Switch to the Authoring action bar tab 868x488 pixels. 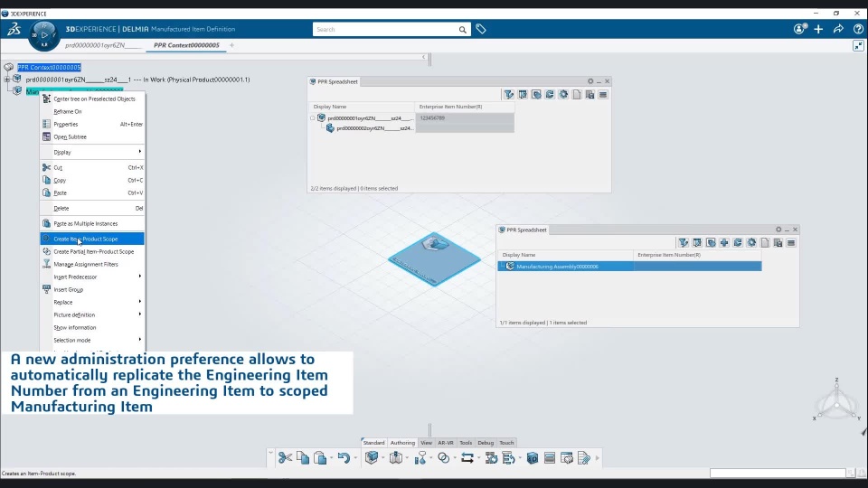[402, 443]
